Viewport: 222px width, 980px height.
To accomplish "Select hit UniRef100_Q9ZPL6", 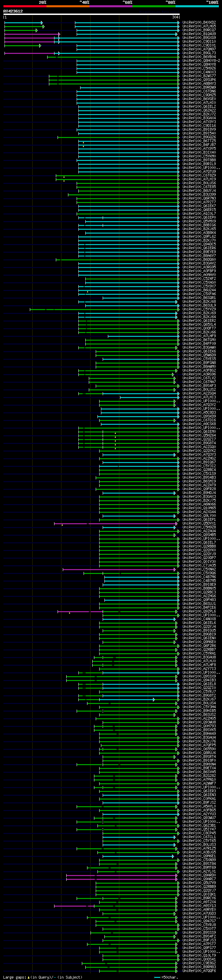I will click(199, 612).
